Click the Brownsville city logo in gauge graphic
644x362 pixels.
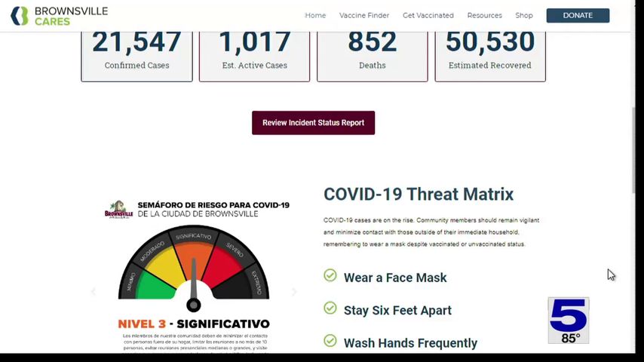point(118,210)
